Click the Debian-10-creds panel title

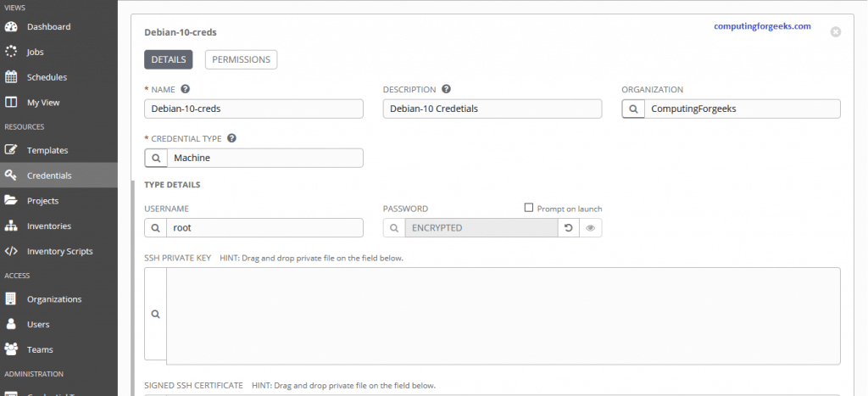tap(181, 32)
